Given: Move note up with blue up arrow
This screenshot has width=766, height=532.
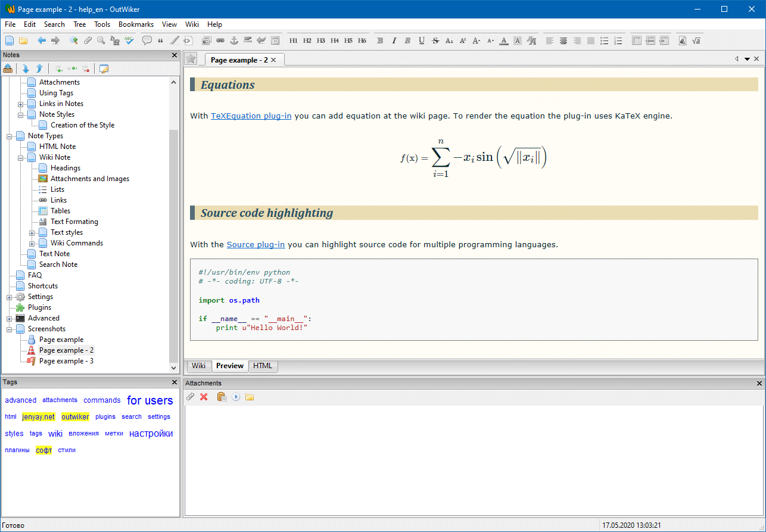Looking at the screenshot, I should tap(39, 69).
